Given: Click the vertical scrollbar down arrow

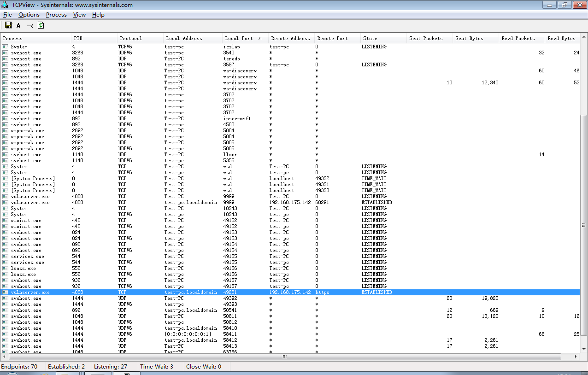Looking at the screenshot, I should pos(584,350).
